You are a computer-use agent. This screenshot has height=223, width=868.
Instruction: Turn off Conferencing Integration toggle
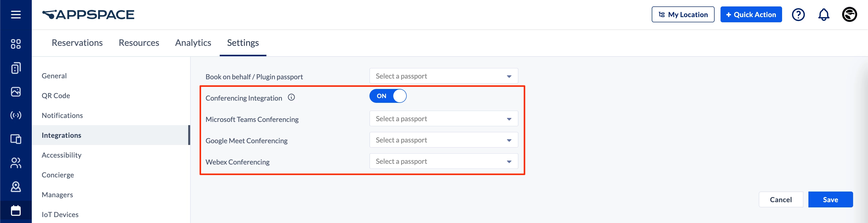(388, 96)
